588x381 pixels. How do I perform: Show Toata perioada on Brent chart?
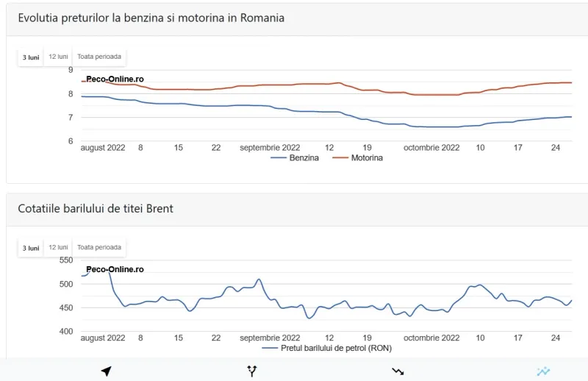[99, 247]
